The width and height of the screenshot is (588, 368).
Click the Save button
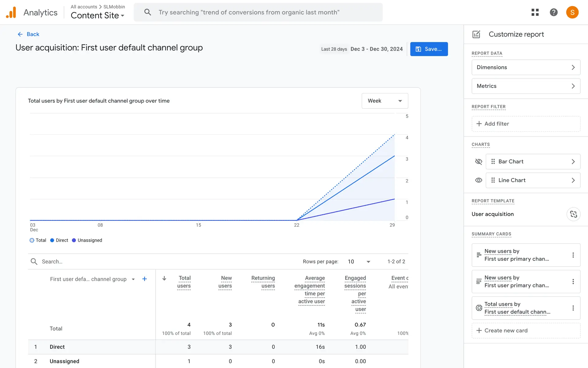point(429,49)
